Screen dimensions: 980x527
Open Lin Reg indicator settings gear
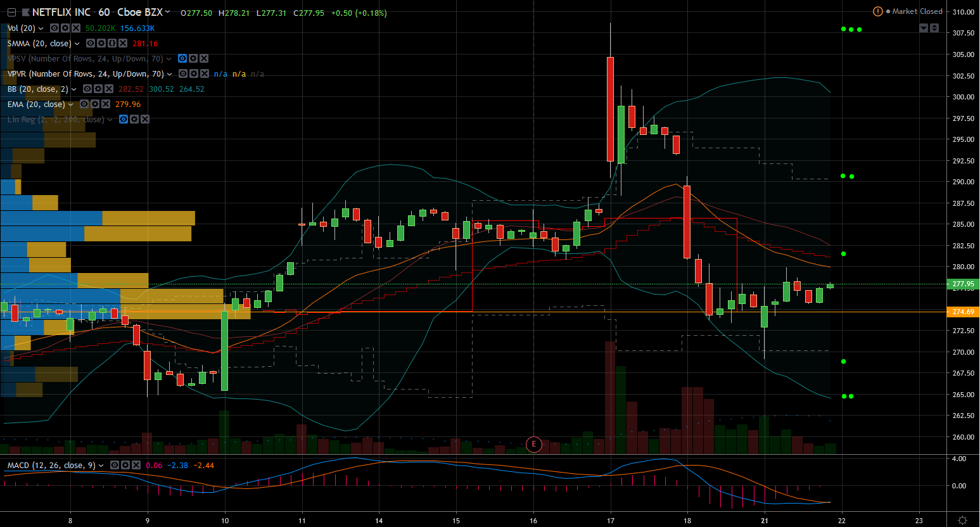point(134,120)
